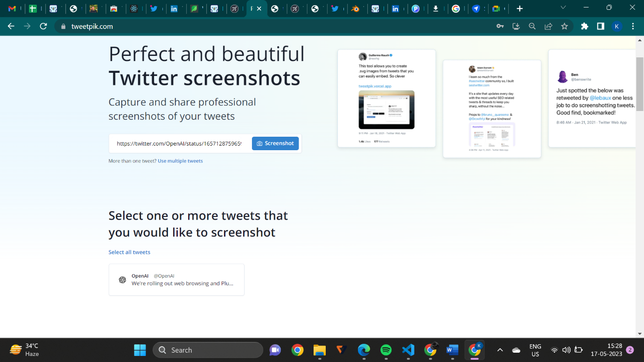The width and height of the screenshot is (644, 362).
Task: Reload the tweetpik.com page
Action: pos(43,27)
